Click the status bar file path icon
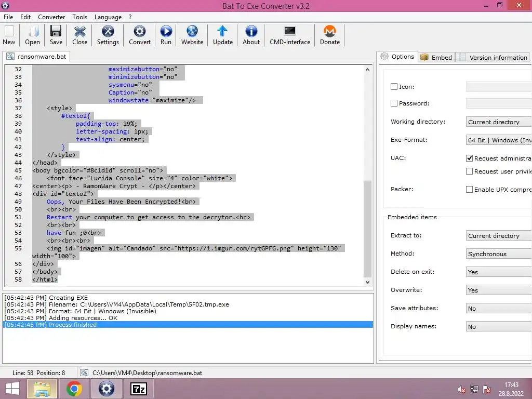The height and width of the screenshot is (399, 532). (x=84, y=373)
